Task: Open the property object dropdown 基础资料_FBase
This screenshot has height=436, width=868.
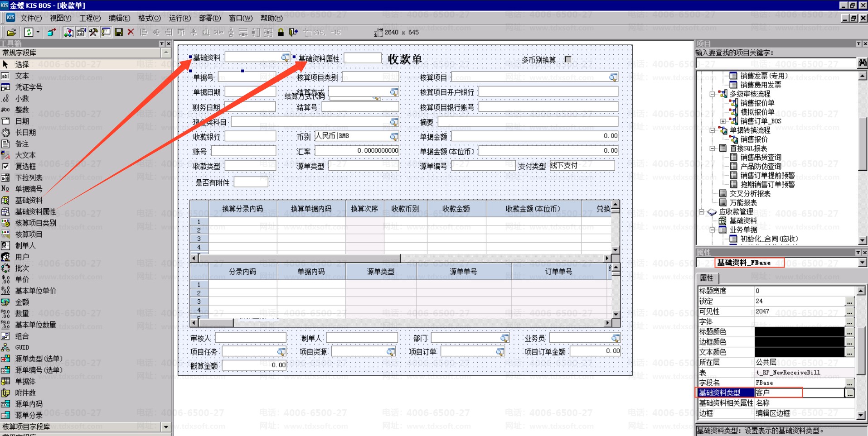Action: tap(862, 263)
